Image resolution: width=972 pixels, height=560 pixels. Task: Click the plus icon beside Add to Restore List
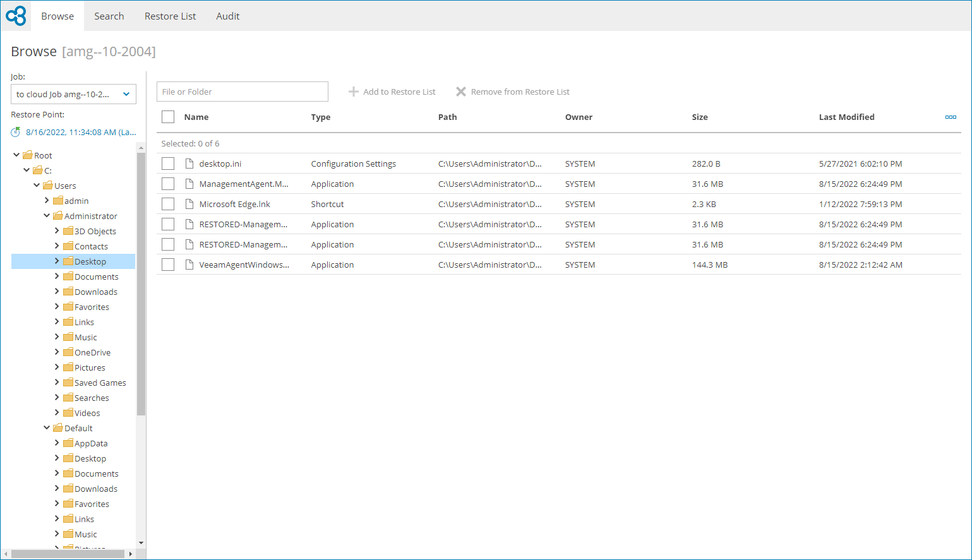tap(353, 92)
